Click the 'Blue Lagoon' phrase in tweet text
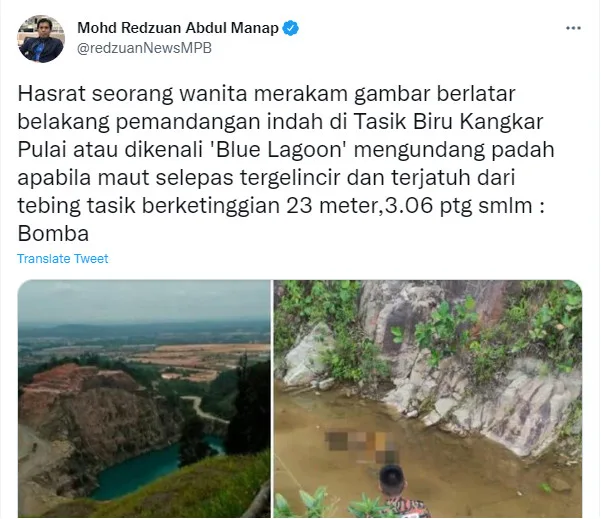 279,149
